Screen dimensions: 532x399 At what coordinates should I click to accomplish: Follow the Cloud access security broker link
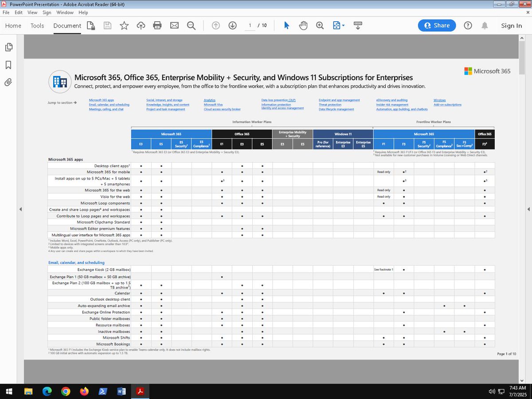[x=222, y=109]
